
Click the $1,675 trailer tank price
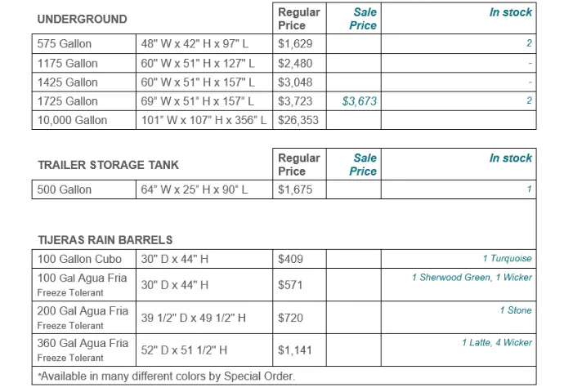coord(295,189)
